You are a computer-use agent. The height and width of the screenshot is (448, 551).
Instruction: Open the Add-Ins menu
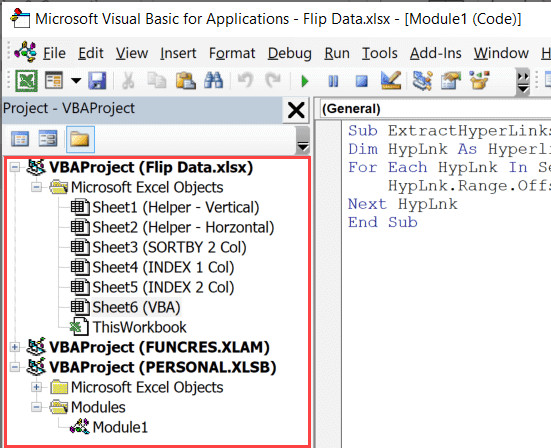(435, 53)
